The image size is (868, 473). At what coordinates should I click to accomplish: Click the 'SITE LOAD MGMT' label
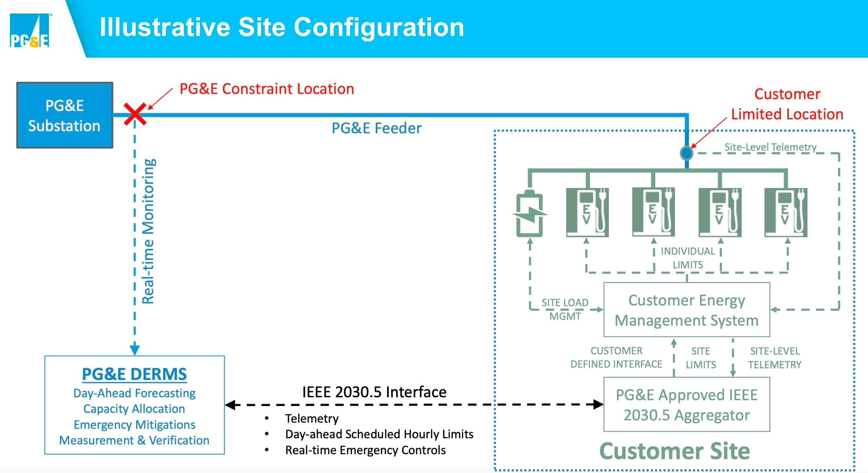click(x=565, y=309)
